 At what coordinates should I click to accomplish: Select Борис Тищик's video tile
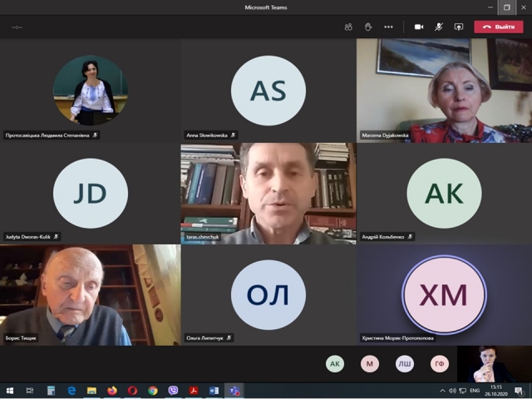(91, 295)
